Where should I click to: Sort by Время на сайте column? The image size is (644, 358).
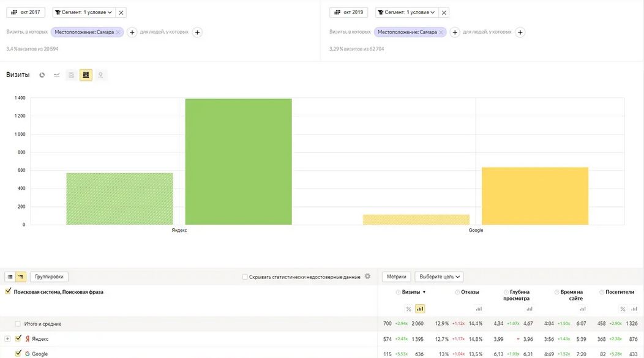point(571,295)
